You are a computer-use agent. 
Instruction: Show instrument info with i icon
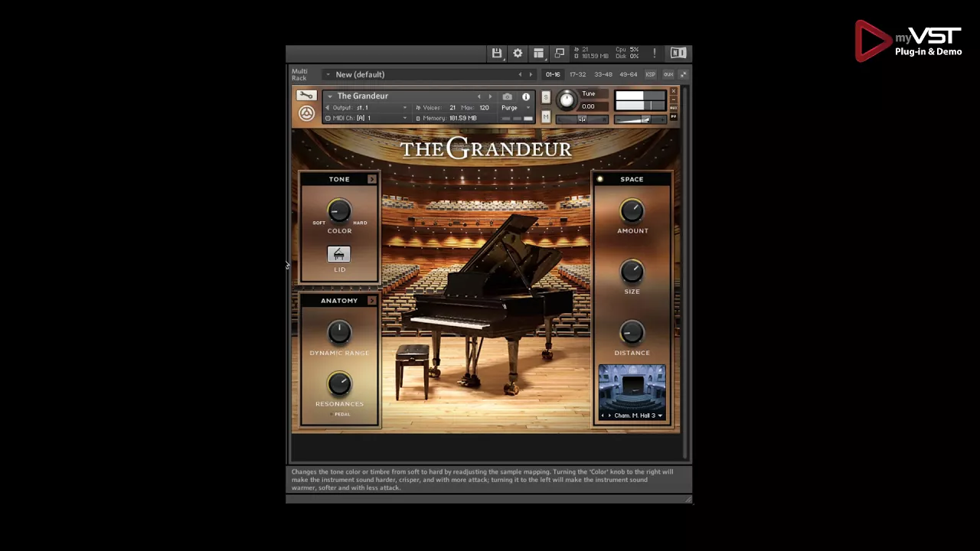point(526,96)
